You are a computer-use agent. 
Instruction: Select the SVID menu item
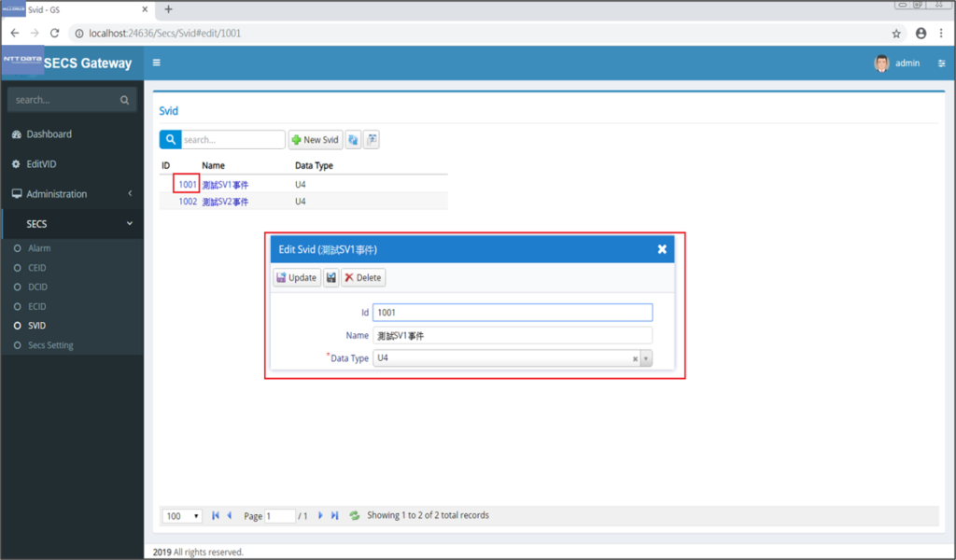click(36, 326)
